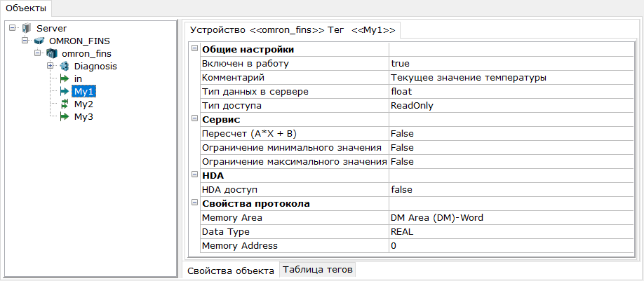Viewport: 644px width, 281px height.
Task: Click the read-write arrows icon of My2
Action: (64, 104)
